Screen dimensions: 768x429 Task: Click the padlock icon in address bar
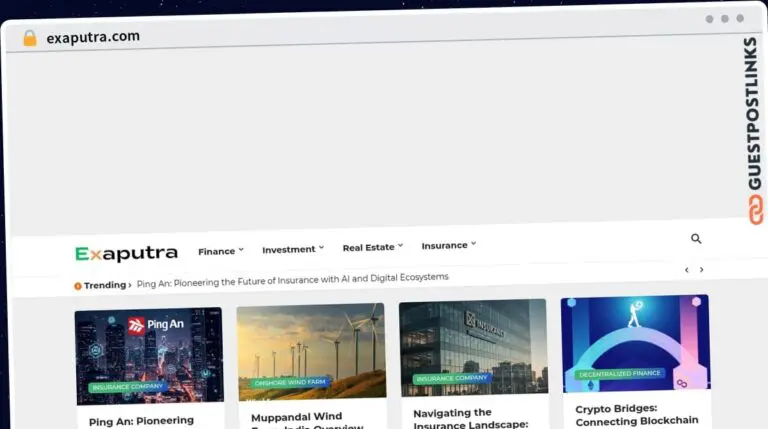(x=30, y=38)
